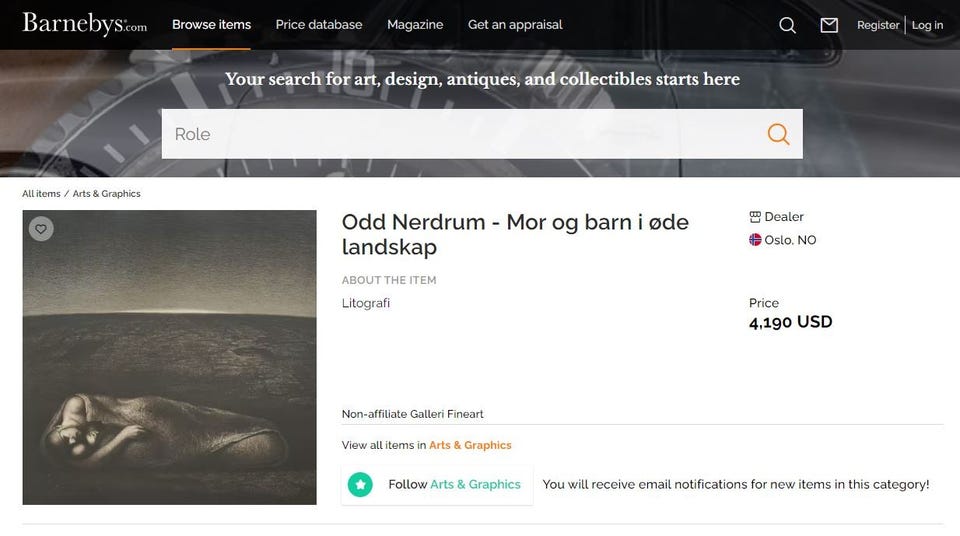Submit search with orange magnifier icon

click(x=778, y=134)
